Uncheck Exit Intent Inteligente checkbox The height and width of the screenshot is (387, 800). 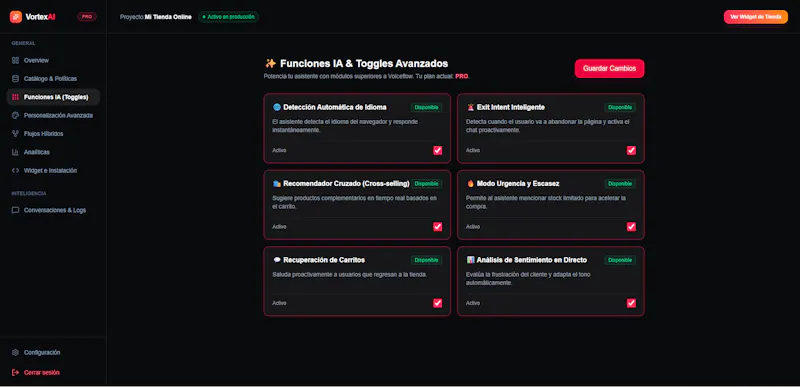pyautogui.click(x=631, y=150)
